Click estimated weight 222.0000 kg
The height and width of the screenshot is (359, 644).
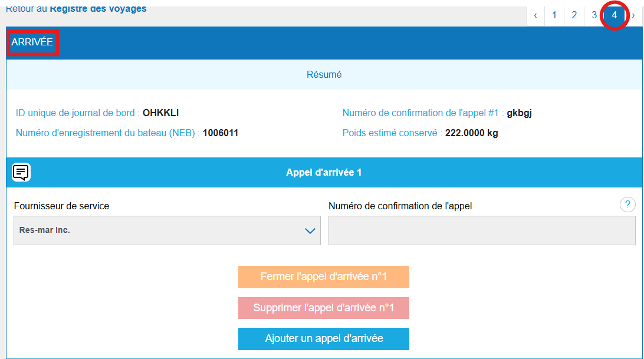click(471, 133)
